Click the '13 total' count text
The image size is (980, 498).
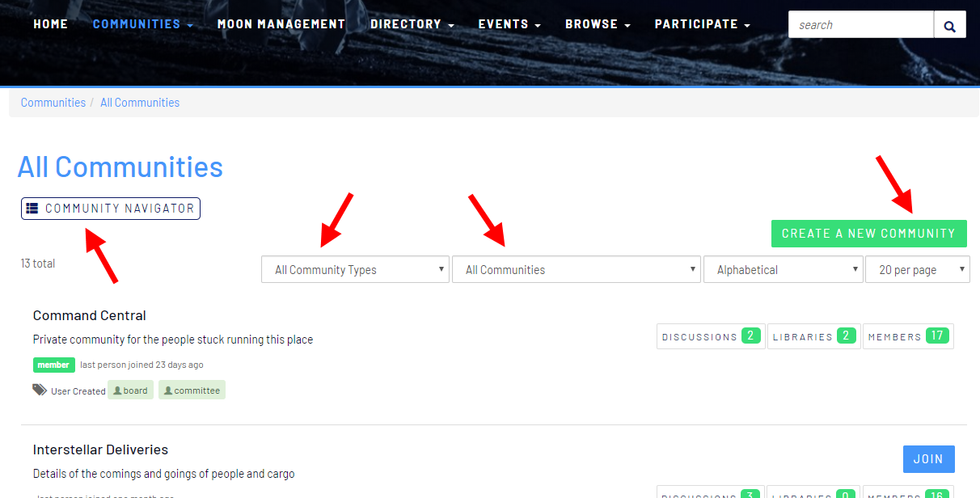point(38,264)
